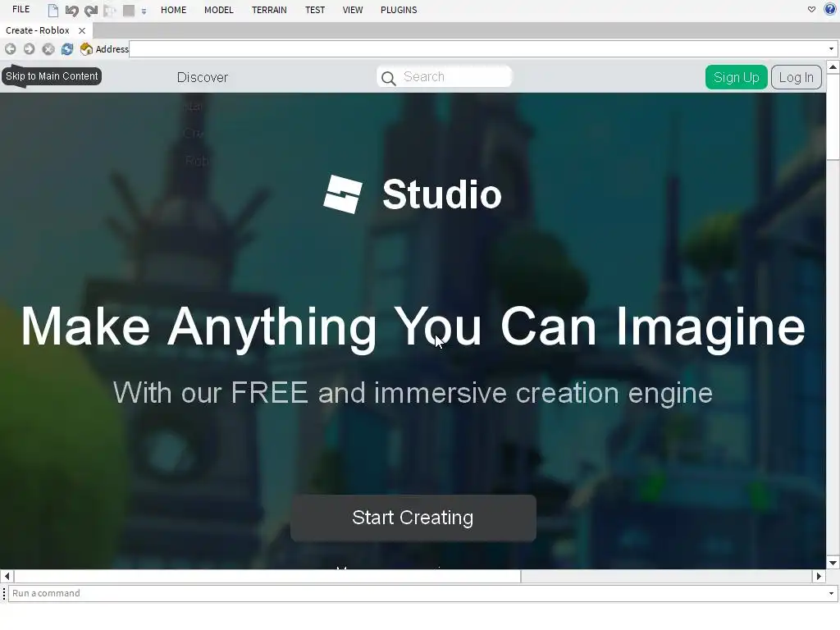Go forward with the browser Forward arrow
The image size is (840, 630).
(x=29, y=48)
